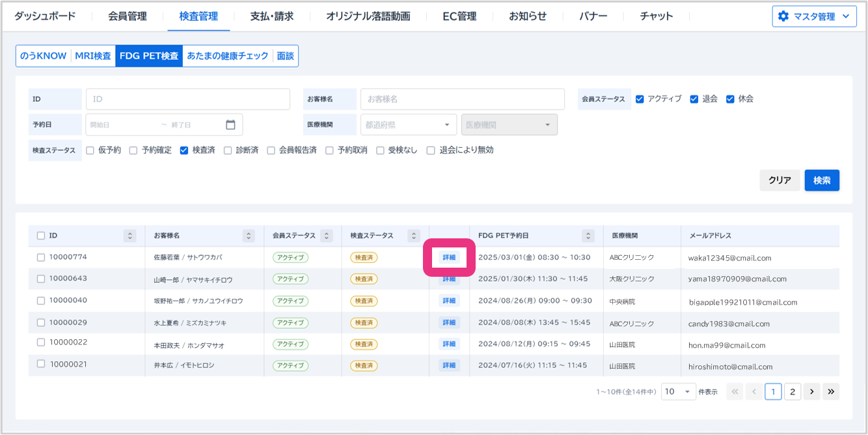Uncheck the 退会 member status checkbox
This screenshot has width=868, height=435.
click(x=694, y=99)
